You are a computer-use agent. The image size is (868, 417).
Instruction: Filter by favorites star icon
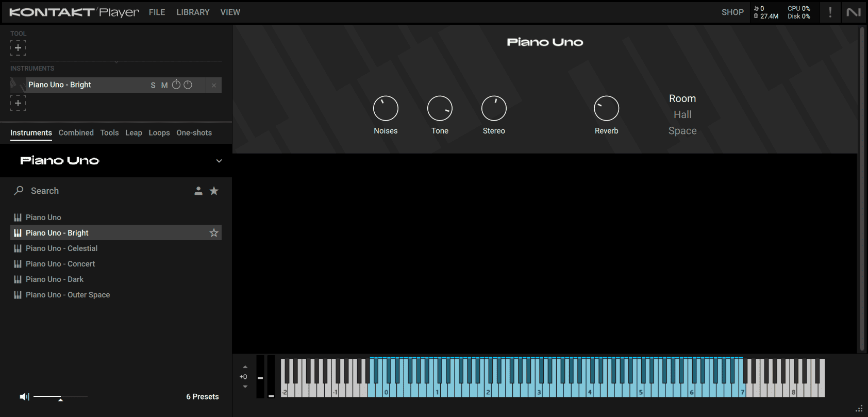click(x=214, y=191)
